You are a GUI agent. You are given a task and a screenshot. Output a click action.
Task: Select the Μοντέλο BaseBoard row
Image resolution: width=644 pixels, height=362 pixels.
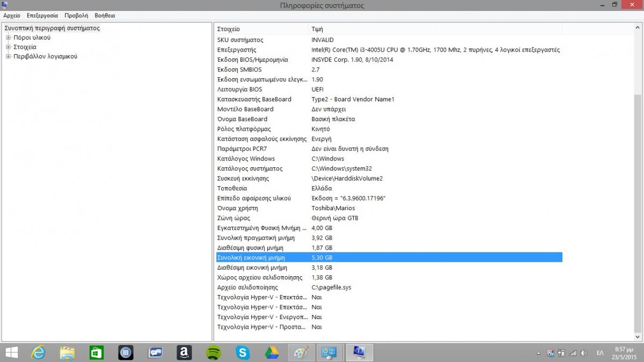tap(389, 109)
